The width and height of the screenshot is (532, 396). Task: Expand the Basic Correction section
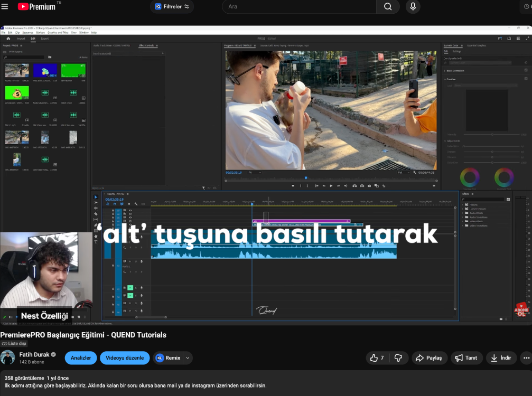[x=445, y=71]
